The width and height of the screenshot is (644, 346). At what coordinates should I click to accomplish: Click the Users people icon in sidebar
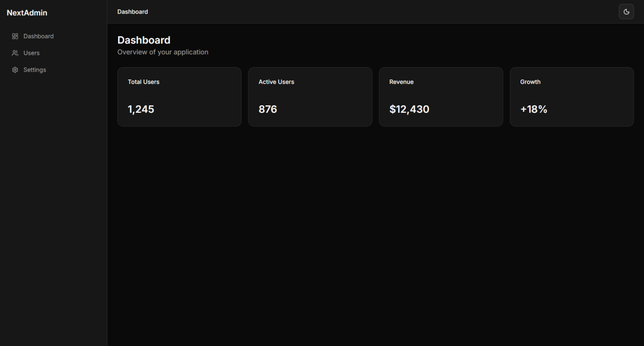(x=15, y=53)
